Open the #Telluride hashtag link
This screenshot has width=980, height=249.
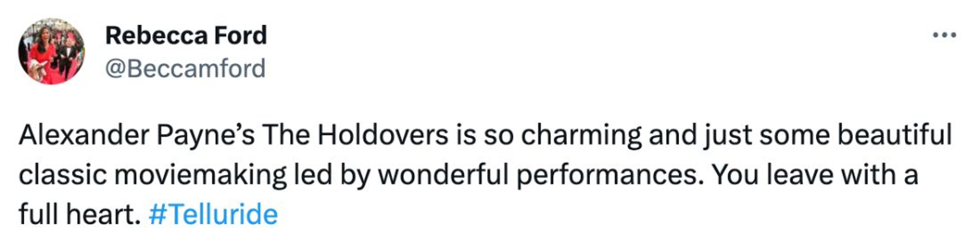(213, 214)
